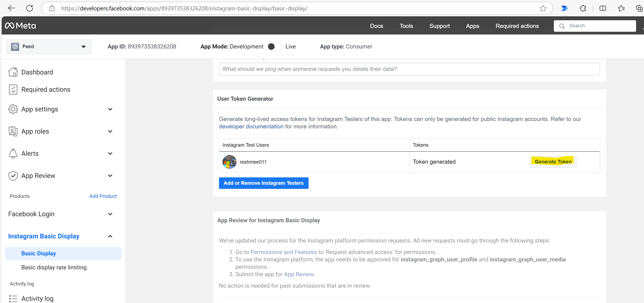644x303 pixels.
Task: Open the Feed app selector dropdown
Action: [49, 47]
